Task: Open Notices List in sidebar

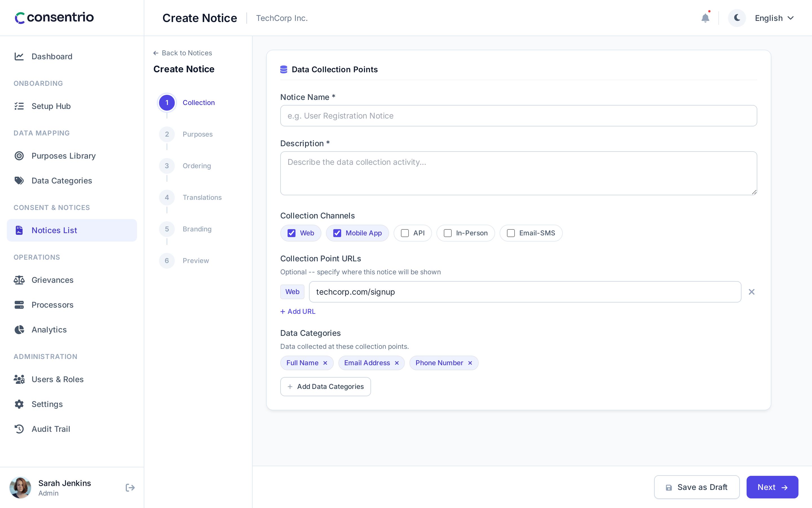Action: pyautogui.click(x=72, y=230)
